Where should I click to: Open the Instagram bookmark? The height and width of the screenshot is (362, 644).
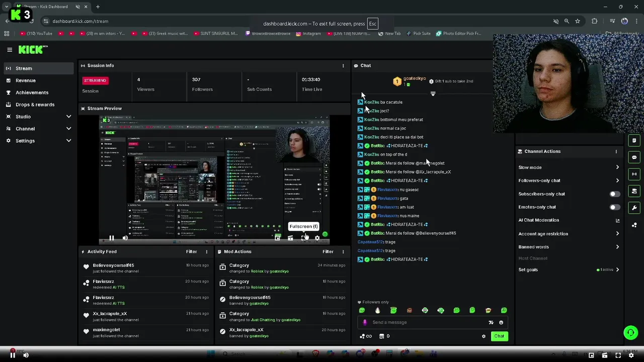click(308, 34)
